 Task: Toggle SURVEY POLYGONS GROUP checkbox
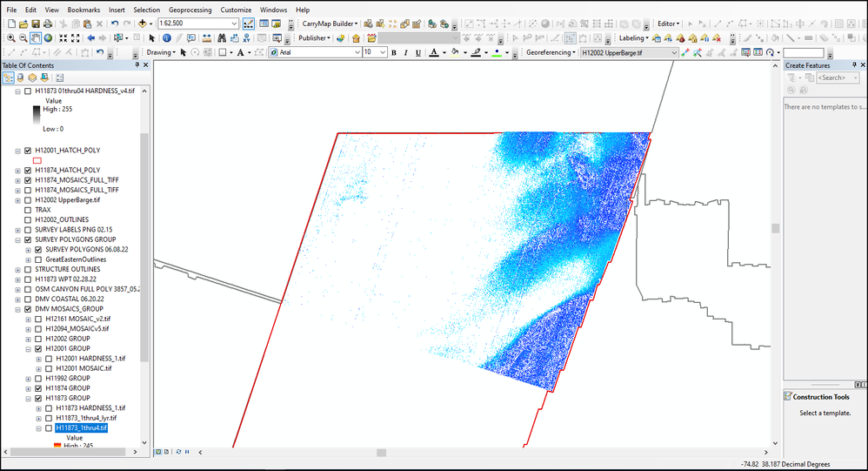[x=28, y=240]
